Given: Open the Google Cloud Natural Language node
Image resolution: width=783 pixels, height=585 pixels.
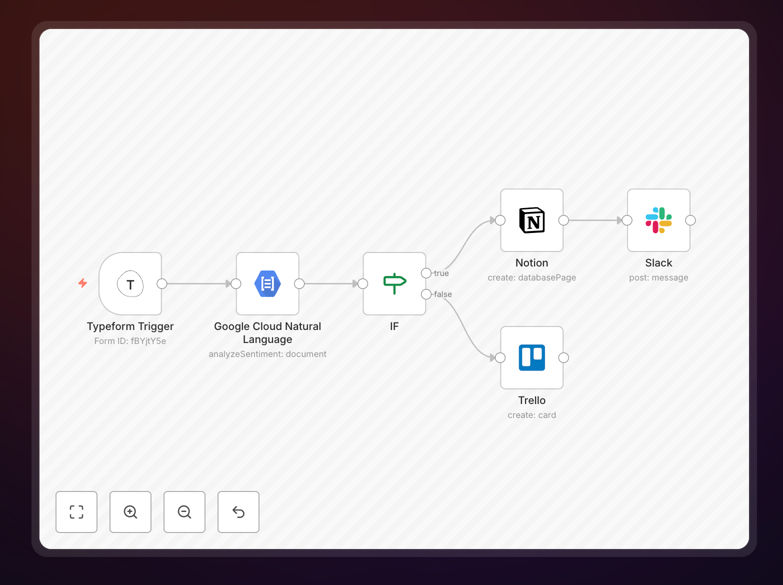Looking at the screenshot, I should (x=268, y=283).
